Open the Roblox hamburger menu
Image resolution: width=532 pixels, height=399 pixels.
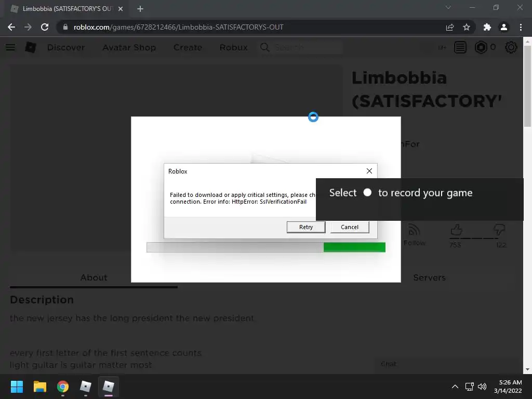click(10, 47)
